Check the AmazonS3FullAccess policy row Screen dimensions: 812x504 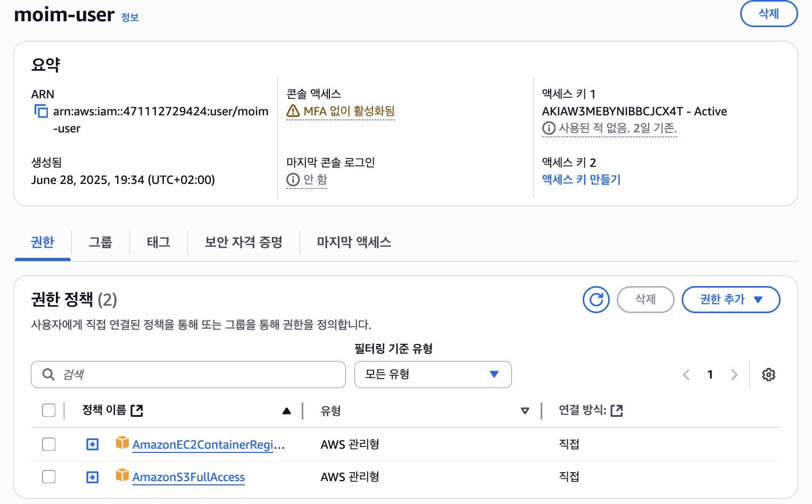pyautogui.click(x=49, y=477)
